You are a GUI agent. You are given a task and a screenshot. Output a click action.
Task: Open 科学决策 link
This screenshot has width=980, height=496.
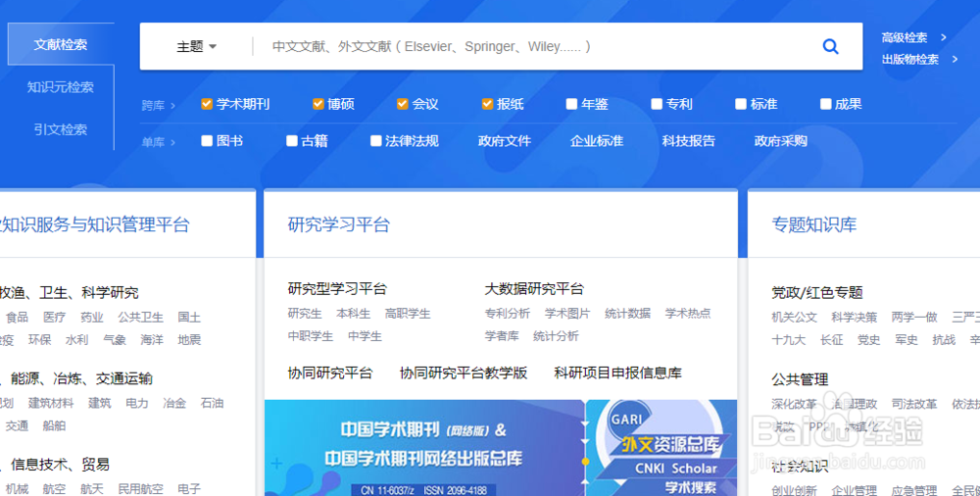point(854,318)
